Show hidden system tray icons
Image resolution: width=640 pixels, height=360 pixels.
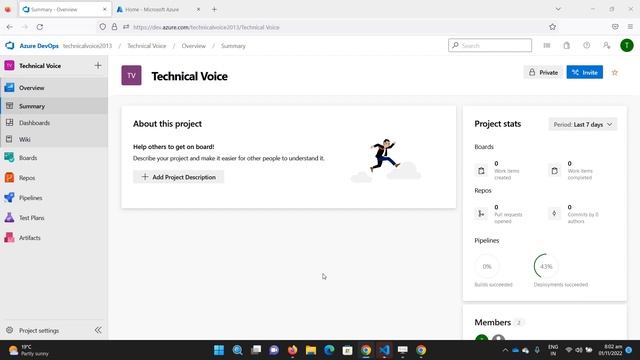[x=505, y=350]
